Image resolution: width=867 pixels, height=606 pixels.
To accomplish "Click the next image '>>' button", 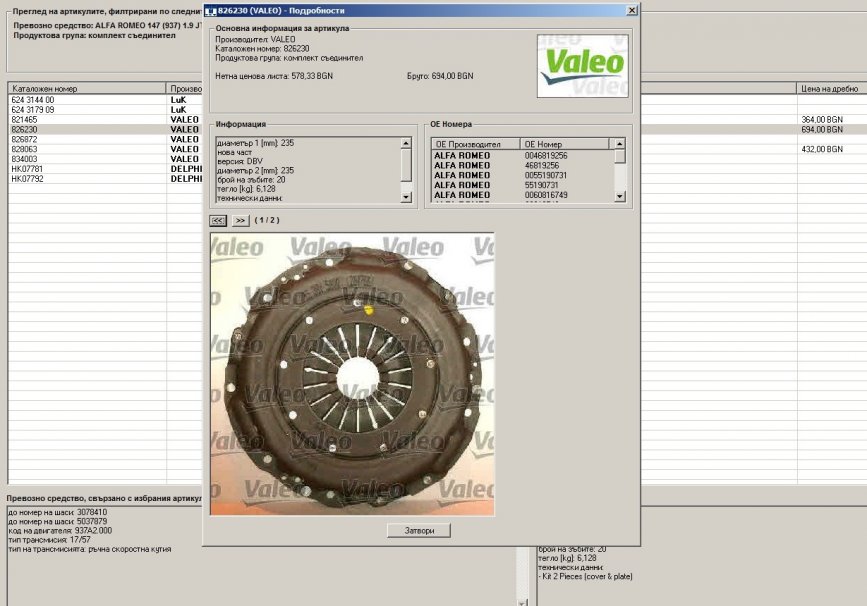I will 241,220.
